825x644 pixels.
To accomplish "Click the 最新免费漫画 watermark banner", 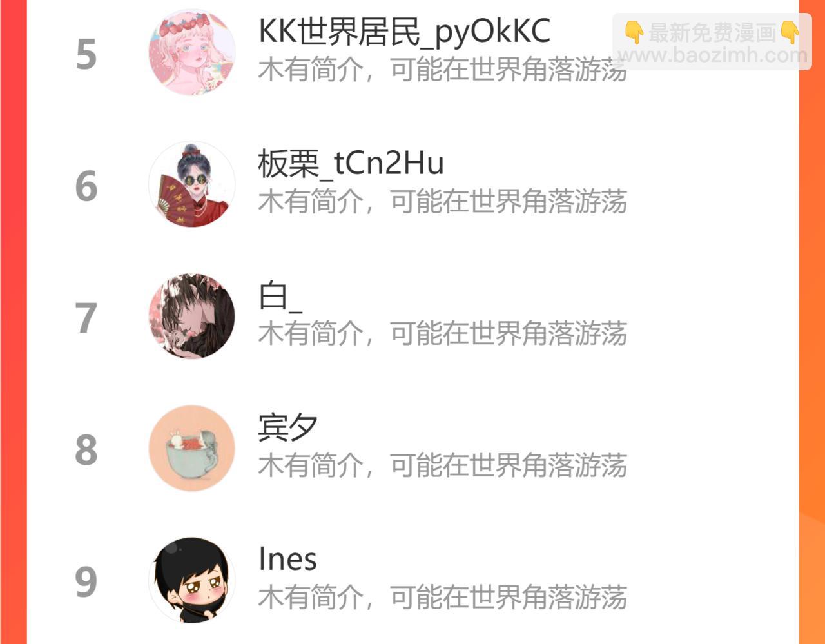I will [x=712, y=43].
